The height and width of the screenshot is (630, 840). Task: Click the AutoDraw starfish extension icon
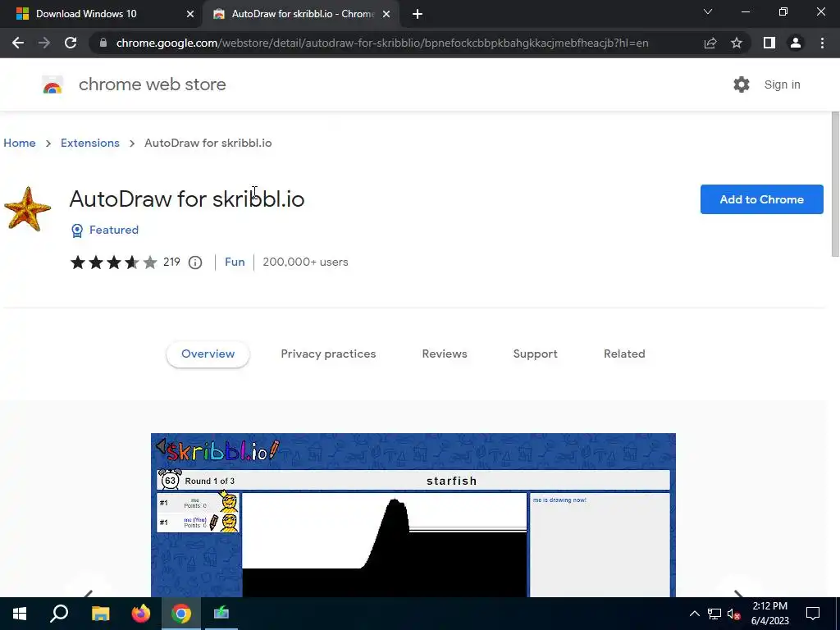click(27, 209)
